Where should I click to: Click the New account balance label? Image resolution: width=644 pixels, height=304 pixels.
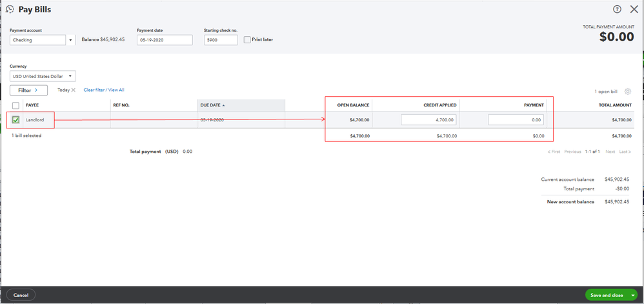coord(570,202)
